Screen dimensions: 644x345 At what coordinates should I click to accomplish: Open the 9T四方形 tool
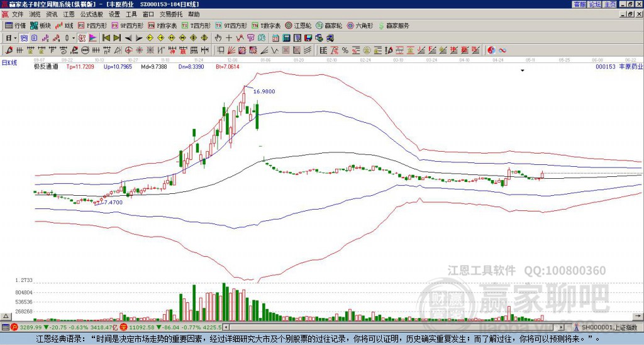(231, 26)
